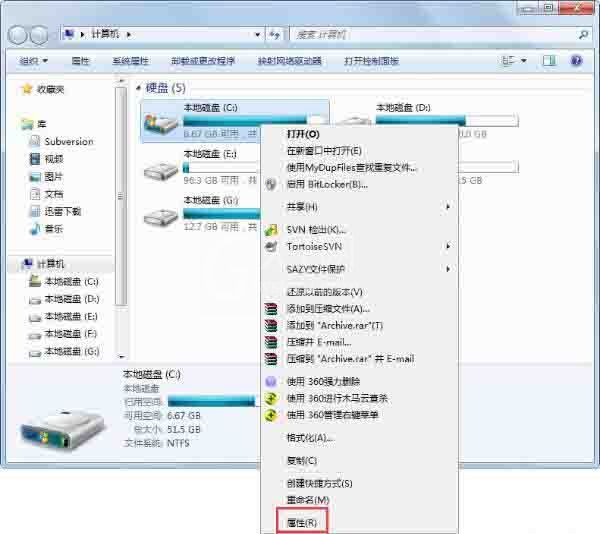Image resolution: width=600 pixels, height=534 pixels.
Task: Click 本地磁盘 (D:) usage bar
Action: click(447, 120)
